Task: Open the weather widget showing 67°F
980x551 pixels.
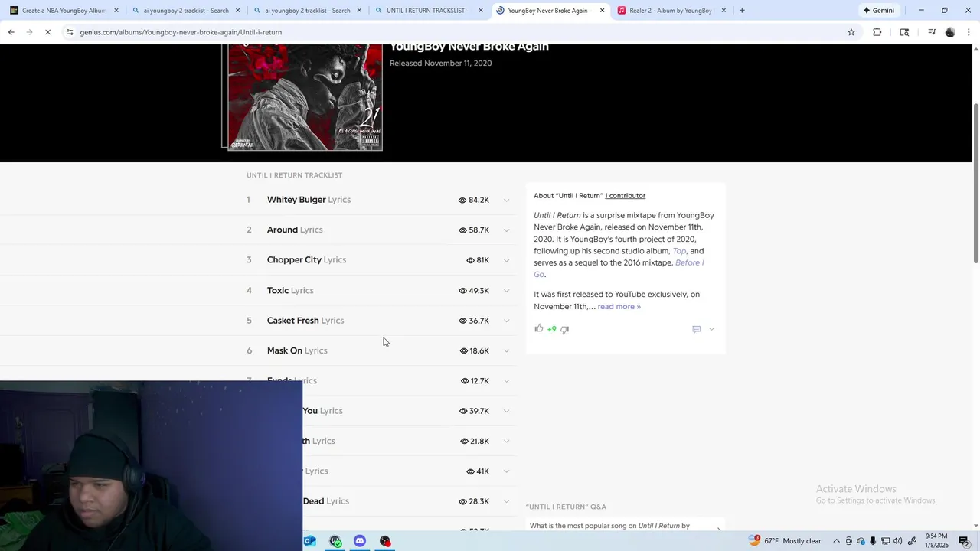Action: [785, 540]
